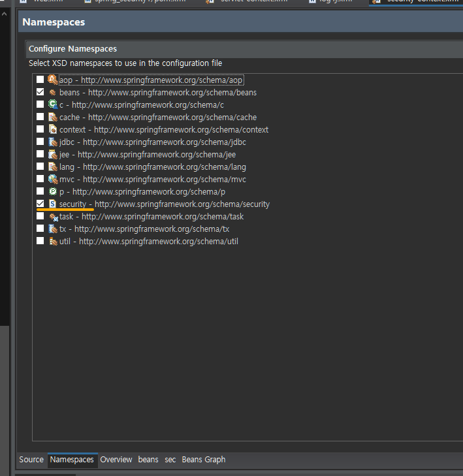Select the security schema URL text
This screenshot has height=476, width=463.
pyautogui.click(x=182, y=204)
